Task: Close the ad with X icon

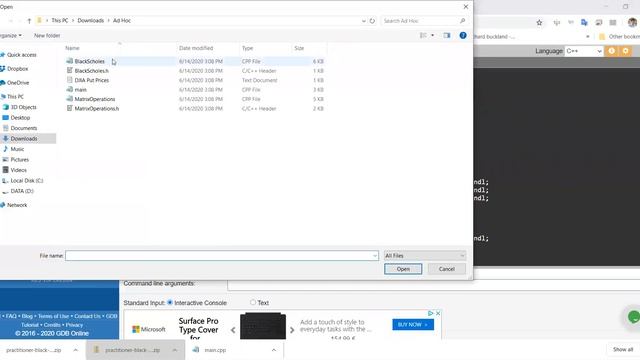Action: (x=438, y=313)
